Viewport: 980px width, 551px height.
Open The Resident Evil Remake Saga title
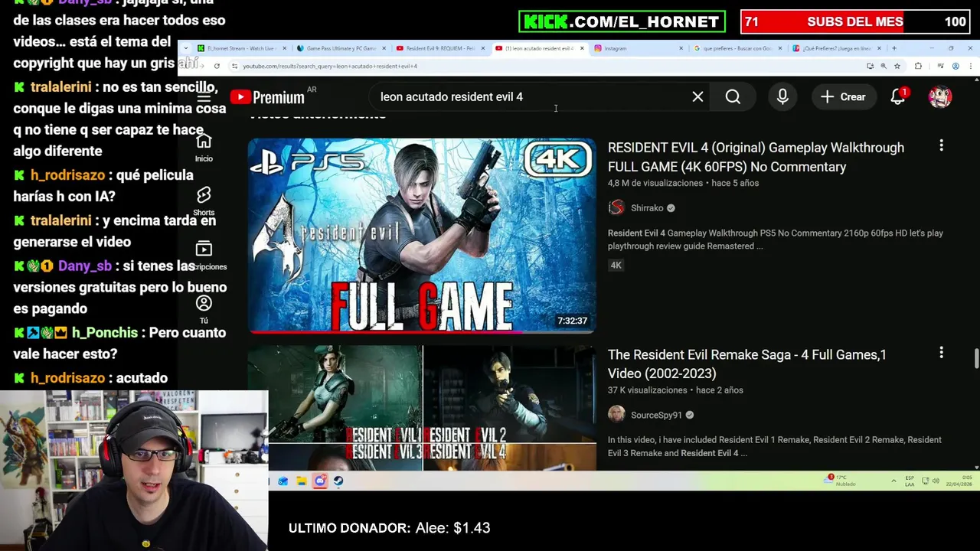(x=747, y=364)
